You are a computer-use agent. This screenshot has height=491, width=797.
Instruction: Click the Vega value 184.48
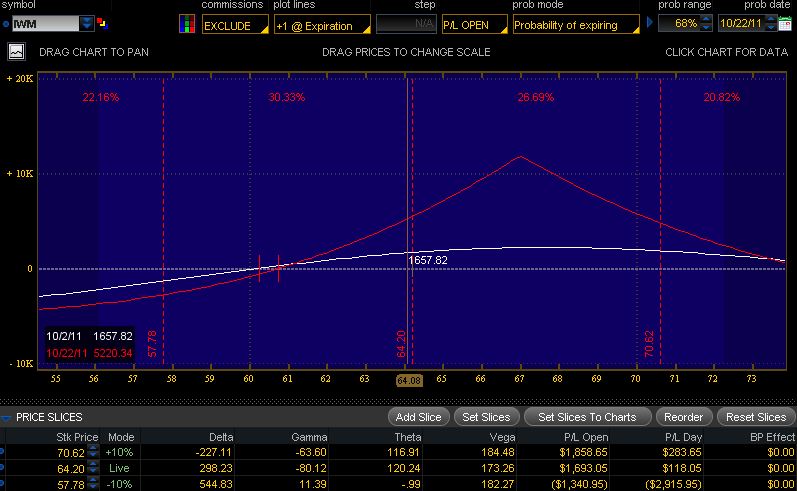click(x=498, y=452)
